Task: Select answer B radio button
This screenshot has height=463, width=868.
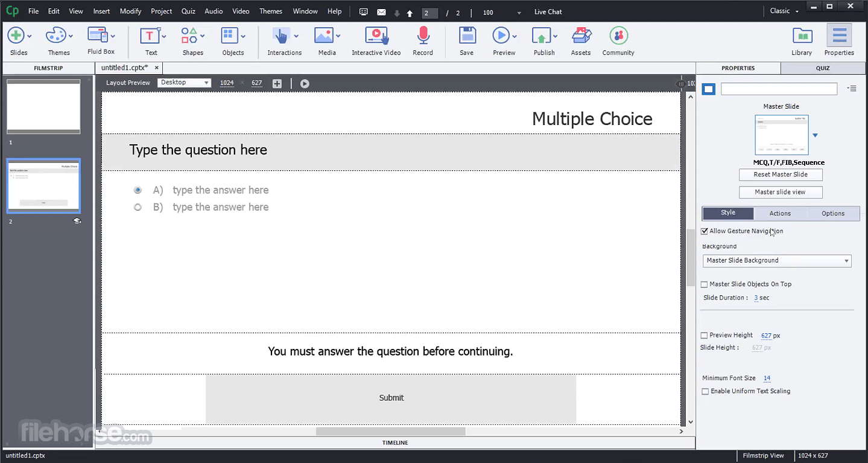Action: [x=138, y=207]
